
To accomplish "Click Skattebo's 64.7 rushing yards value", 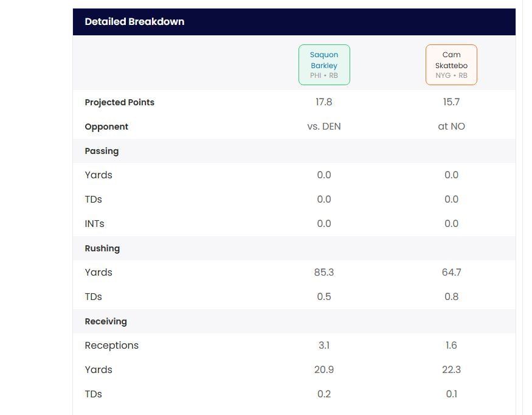I will [x=451, y=273].
